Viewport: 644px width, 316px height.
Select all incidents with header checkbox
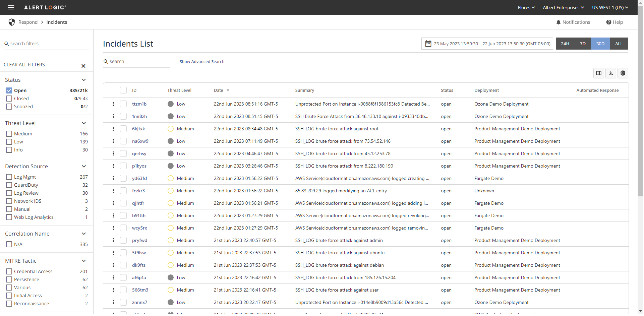coord(123,90)
